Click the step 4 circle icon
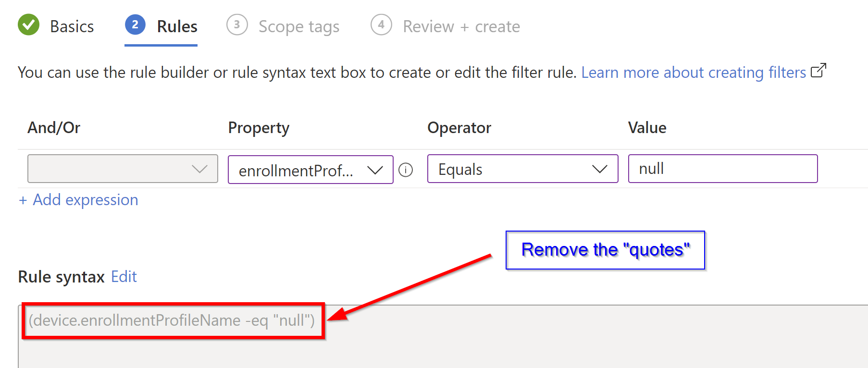This screenshot has height=368, width=868. (x=381, y=25)
